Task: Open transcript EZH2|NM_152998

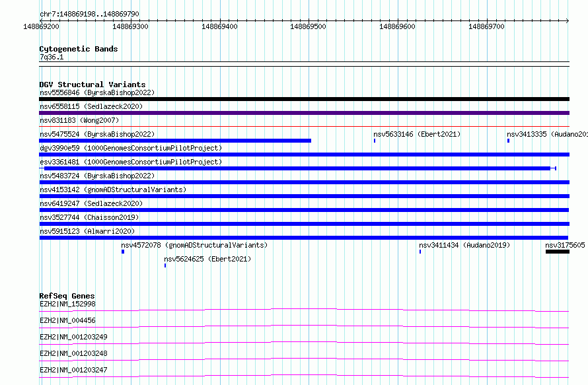Action: [x=67, y=304]
